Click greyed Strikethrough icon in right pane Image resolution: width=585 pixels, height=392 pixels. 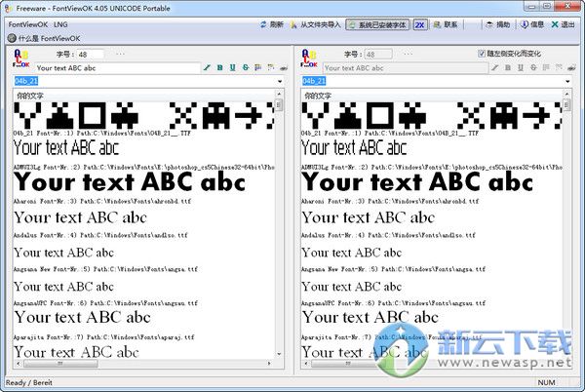pos(533,67)
